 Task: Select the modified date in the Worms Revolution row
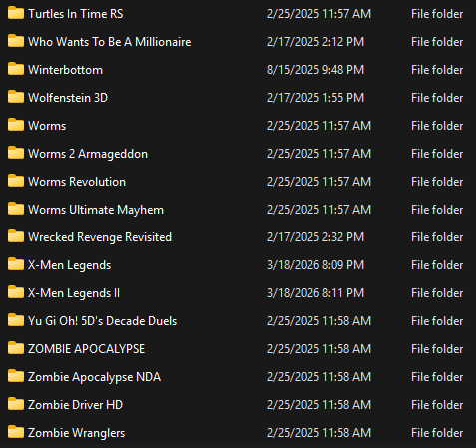[319, 182]
